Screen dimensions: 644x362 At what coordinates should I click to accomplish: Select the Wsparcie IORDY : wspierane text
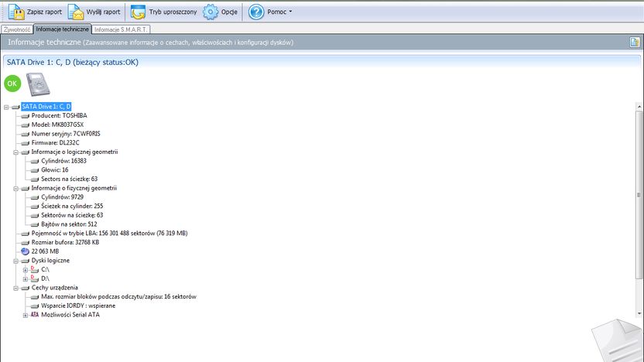[78, 306]
